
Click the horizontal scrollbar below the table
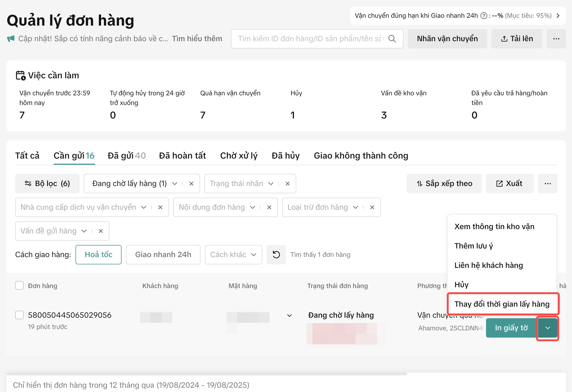click(x=206, y=374)
